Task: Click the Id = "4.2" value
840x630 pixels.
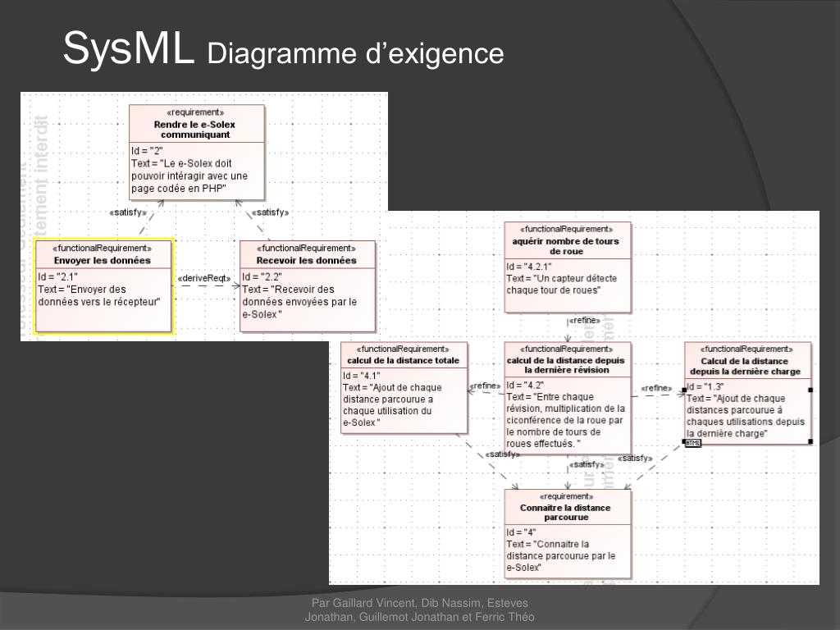Action: click(526, 385)
